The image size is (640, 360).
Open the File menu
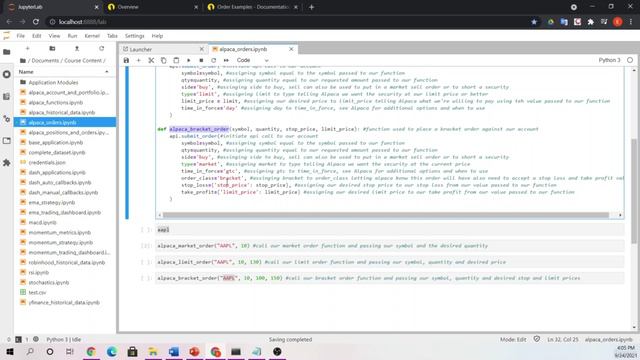click(20, 36)
